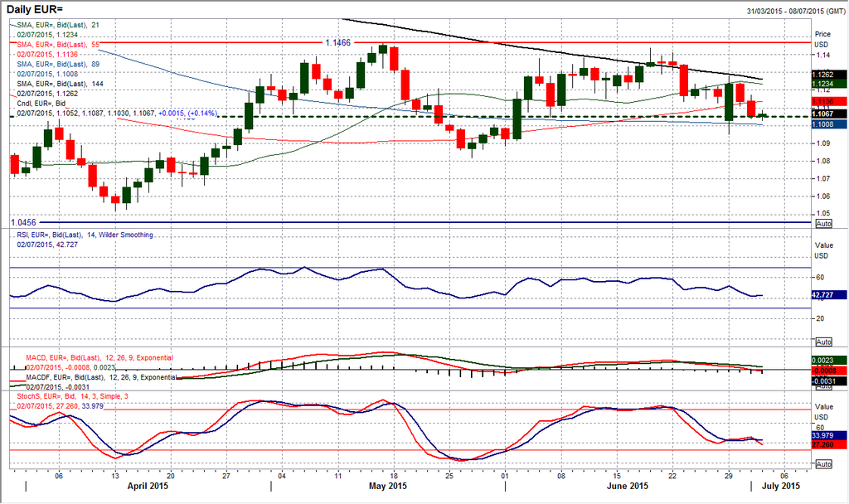Click the StochS Simple legend label
This screenshot has height=504, width=849.
coord(73,396)
